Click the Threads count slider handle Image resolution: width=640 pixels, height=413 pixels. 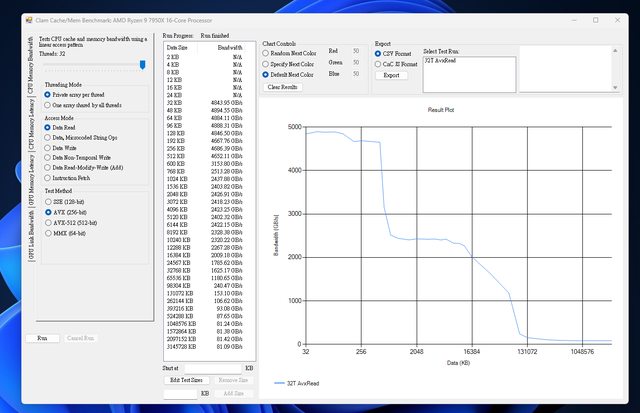pyautogui.click(x=143, y=64)
